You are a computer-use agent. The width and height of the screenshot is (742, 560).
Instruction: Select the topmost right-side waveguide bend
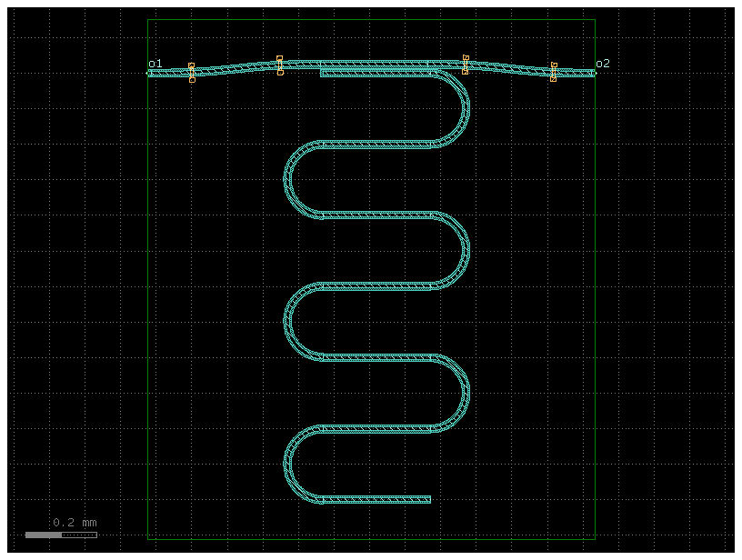(466, 108)
